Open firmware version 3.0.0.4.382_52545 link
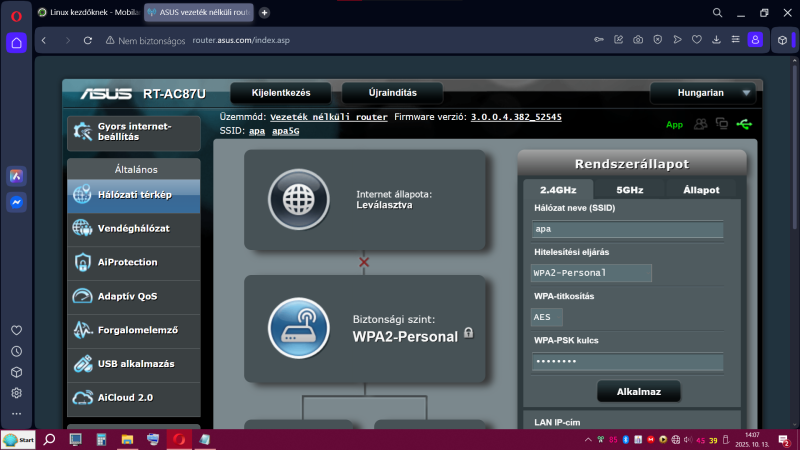 (516, 117)
